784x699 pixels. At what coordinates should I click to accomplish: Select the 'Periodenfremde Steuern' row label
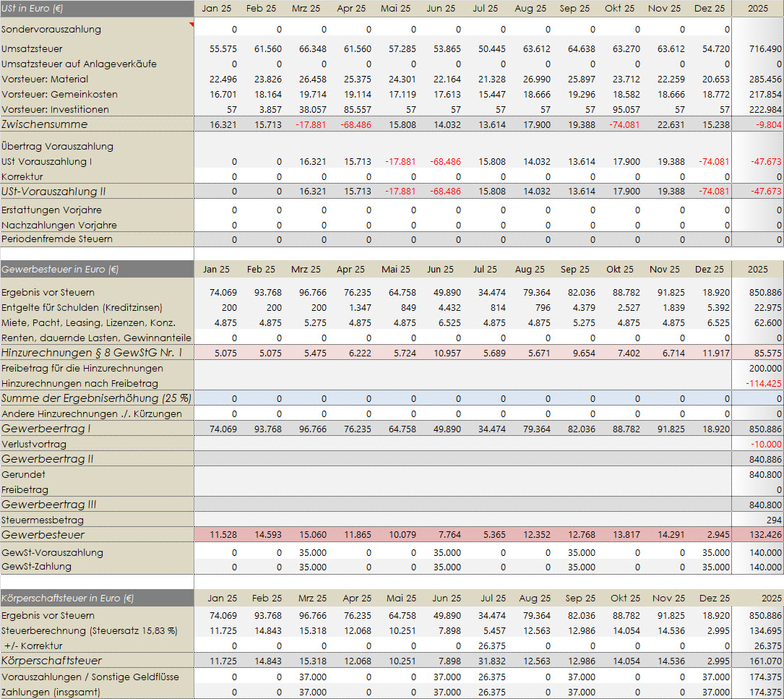click(57, 239)
